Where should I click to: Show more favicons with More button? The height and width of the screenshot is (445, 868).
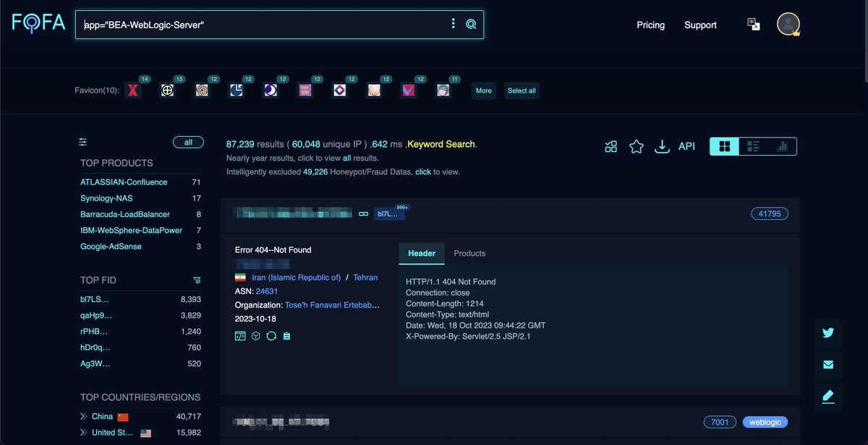pyautogui.click(x=484, y=90)
